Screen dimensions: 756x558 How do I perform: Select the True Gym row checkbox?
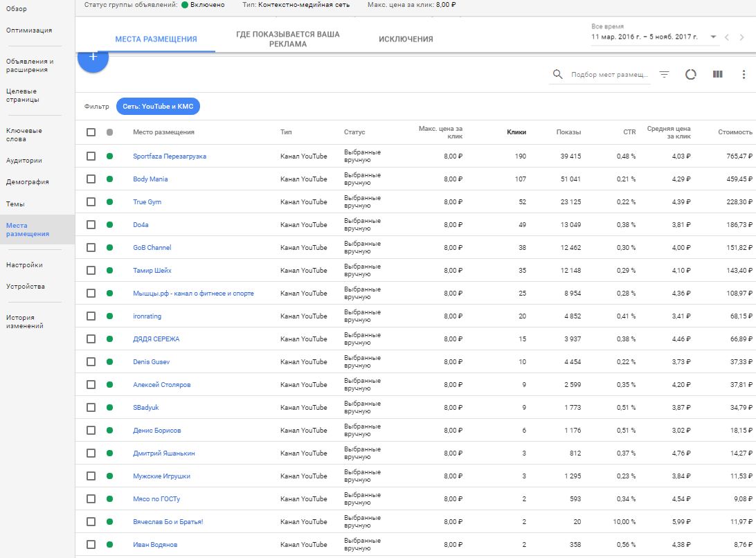[91, 202]
